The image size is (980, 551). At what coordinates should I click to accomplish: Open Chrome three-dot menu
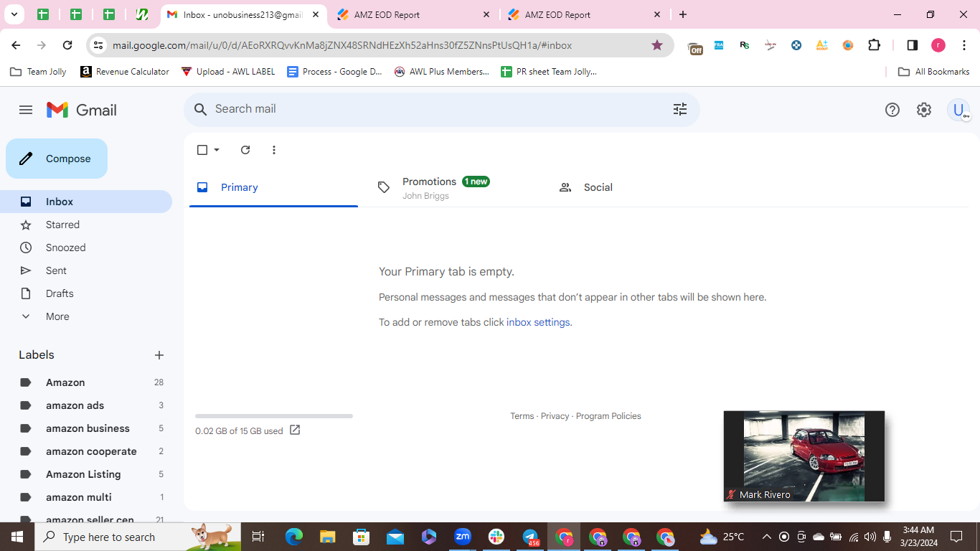coord(964,45)
